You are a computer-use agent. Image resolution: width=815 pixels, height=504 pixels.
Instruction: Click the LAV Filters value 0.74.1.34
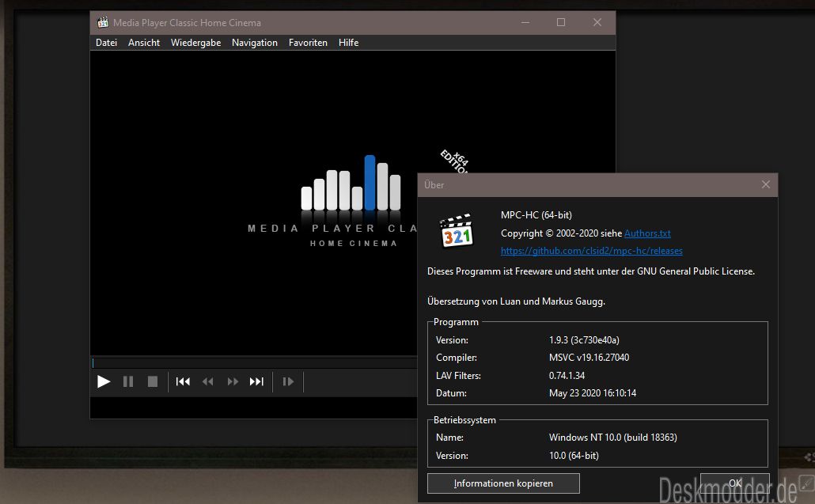click(x=567, y=376)
